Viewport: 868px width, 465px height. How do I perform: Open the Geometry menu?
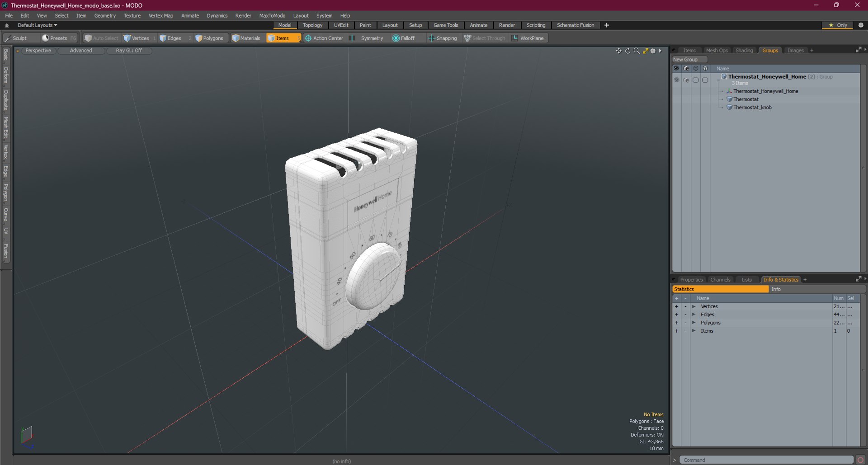[x=105, y=15]
